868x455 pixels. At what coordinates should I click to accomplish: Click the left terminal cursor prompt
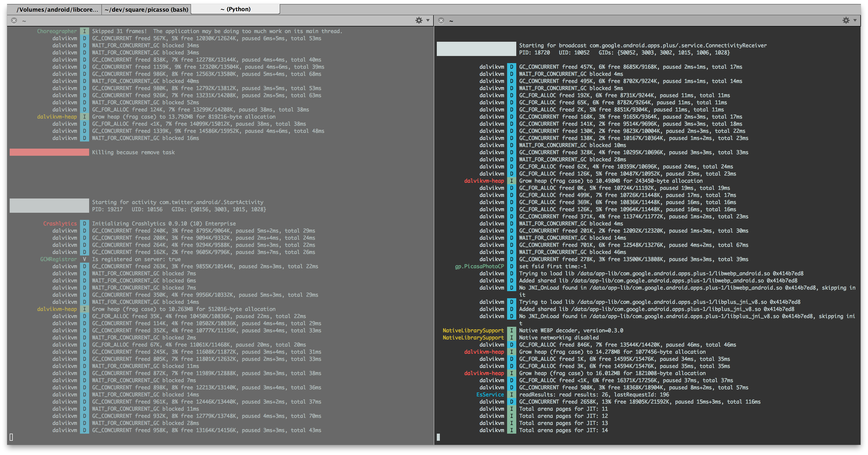pyautogui.click(x=11, y=437)
